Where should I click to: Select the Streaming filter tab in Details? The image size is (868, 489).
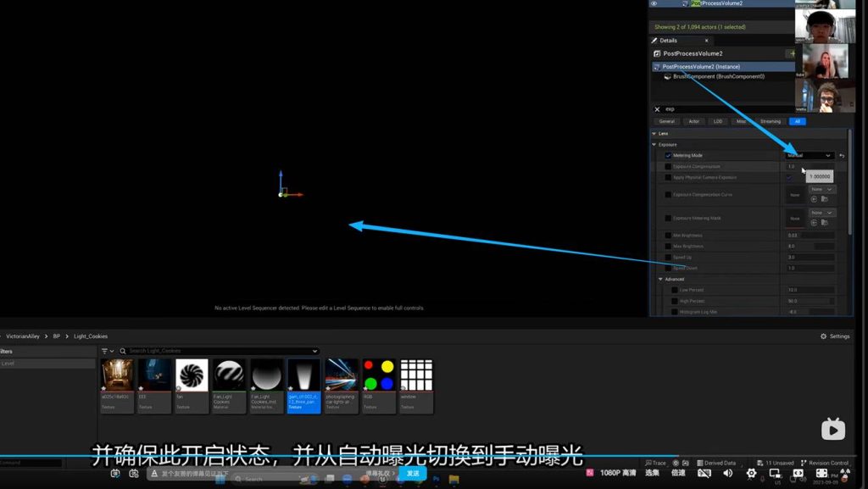click(770, 121)
